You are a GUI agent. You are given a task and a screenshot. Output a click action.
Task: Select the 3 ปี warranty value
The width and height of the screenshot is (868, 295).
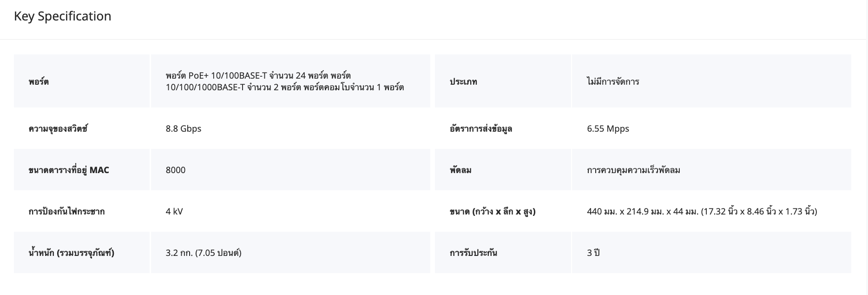click(593, 253)
